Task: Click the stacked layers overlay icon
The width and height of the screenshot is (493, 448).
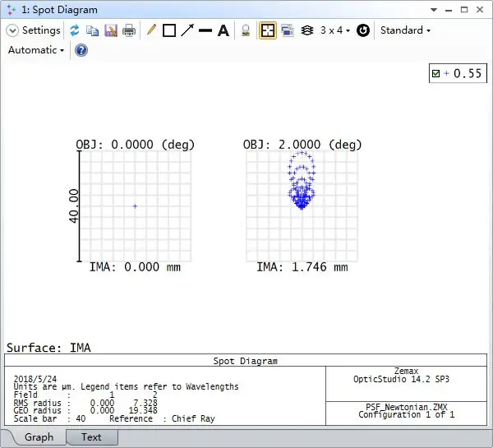Action: [x=306, y=30]
